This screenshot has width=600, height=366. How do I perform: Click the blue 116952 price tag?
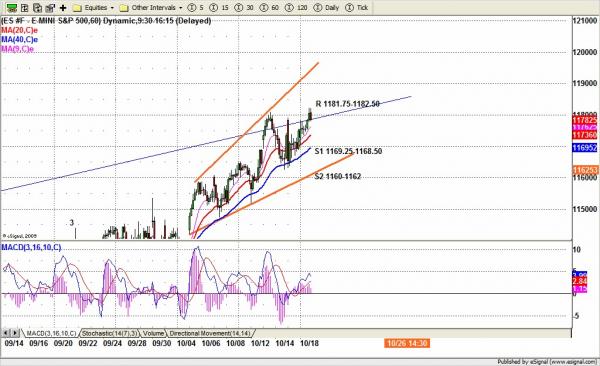pyautogui.click(x=585, y=147)
